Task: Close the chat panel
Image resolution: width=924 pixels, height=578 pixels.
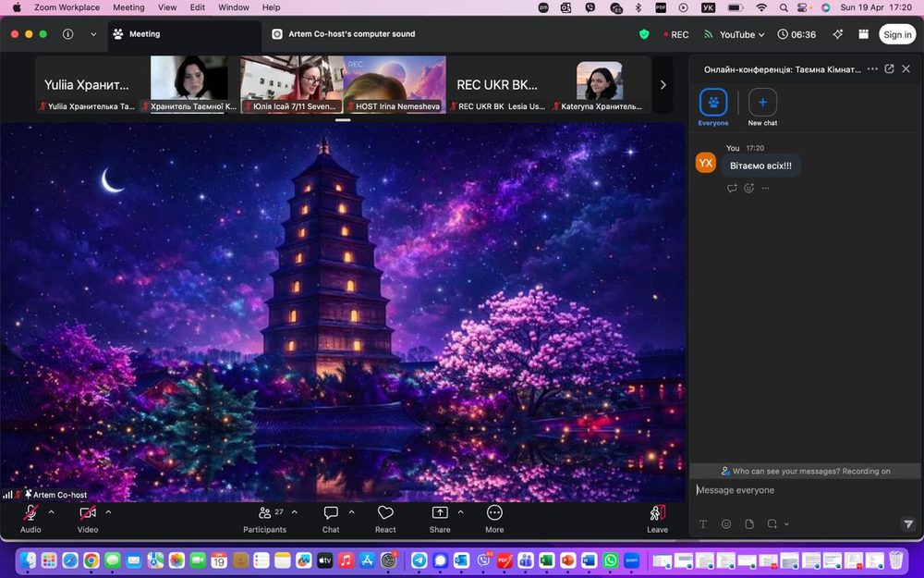Action: (x=906, y=69)
